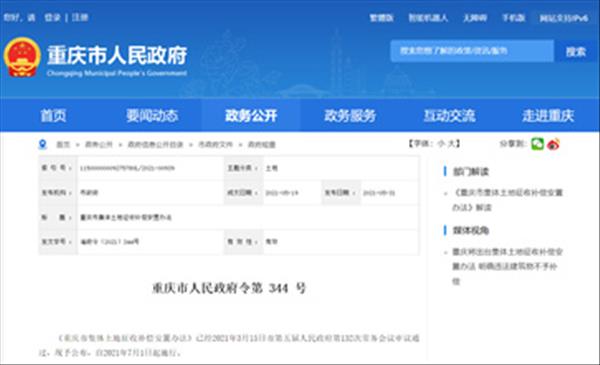Click the breadcrumb location pin icon
This screenshot has width=600, height=365.
(42, 144)
